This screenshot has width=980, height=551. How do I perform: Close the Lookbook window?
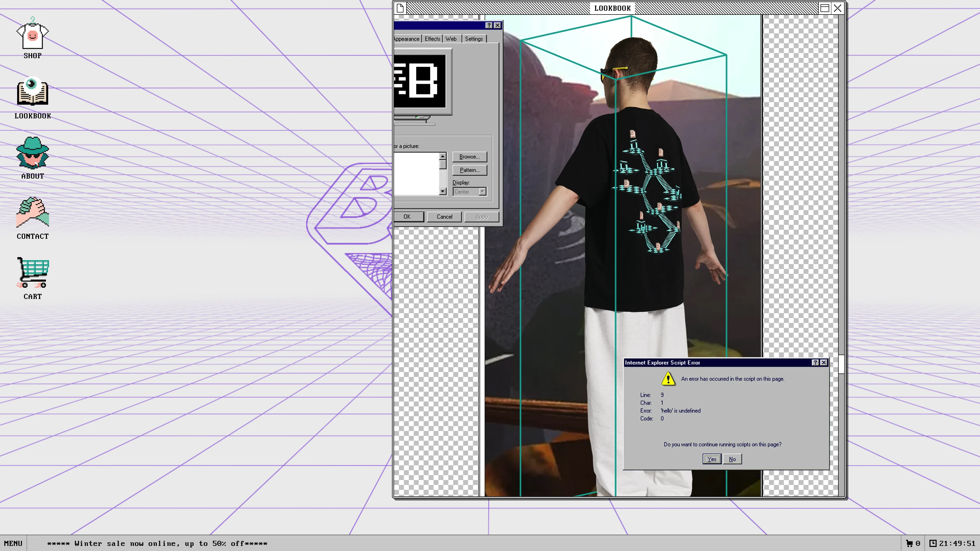coord(837,8)
